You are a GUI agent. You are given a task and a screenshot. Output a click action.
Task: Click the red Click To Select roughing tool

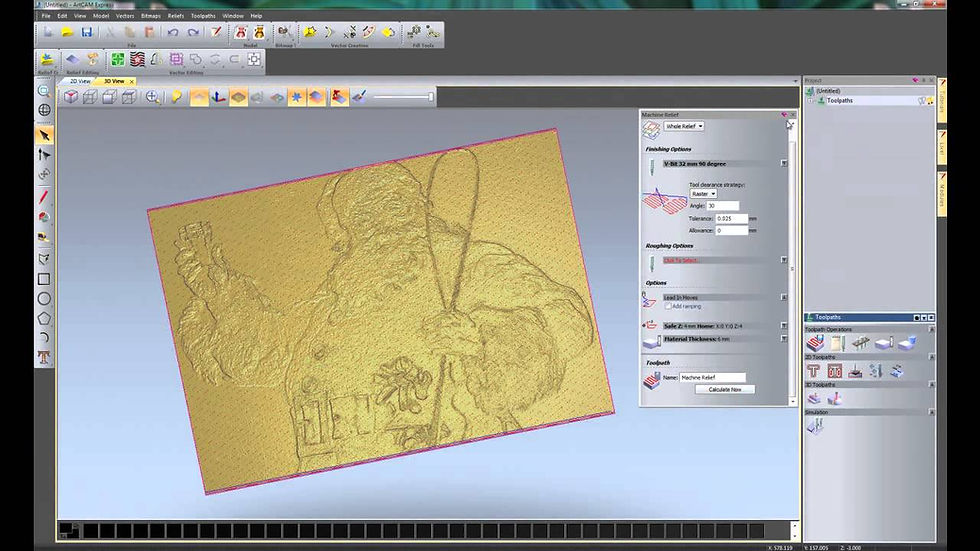(x=681, y=260)
